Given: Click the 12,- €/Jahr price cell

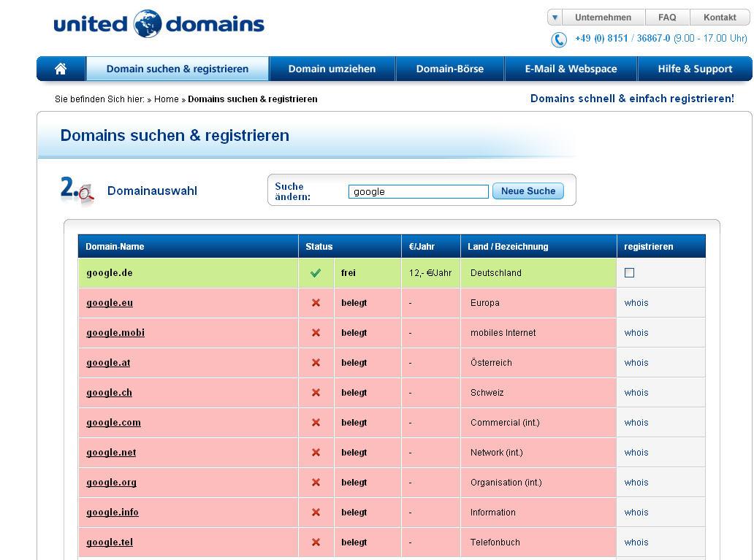Looking at the screenshot, I should (x=431, y=273).
